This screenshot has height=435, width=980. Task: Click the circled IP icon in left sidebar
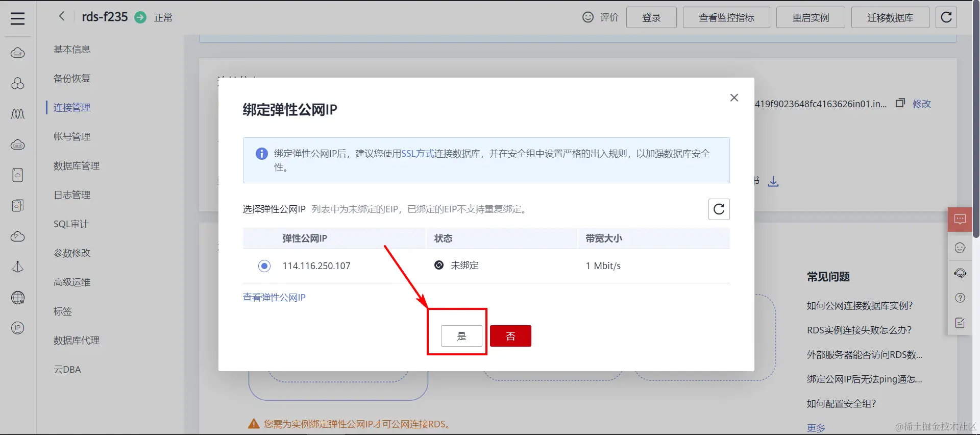click(x=18, y=328)
